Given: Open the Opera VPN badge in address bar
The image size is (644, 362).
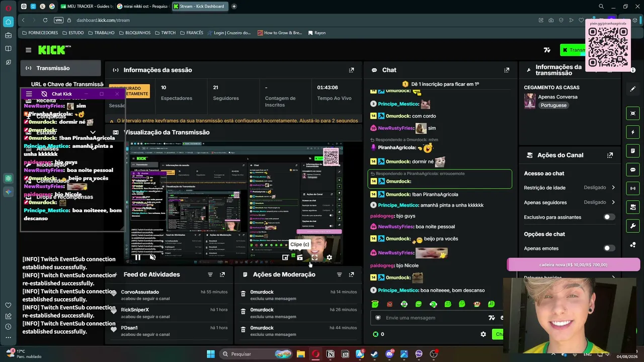Looking at the screenshot, I should pos(58,20).
